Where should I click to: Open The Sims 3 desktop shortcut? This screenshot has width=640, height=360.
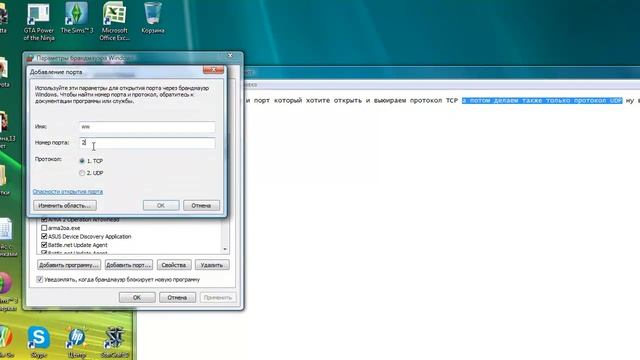pyautogui.click(x=77, y=18)
